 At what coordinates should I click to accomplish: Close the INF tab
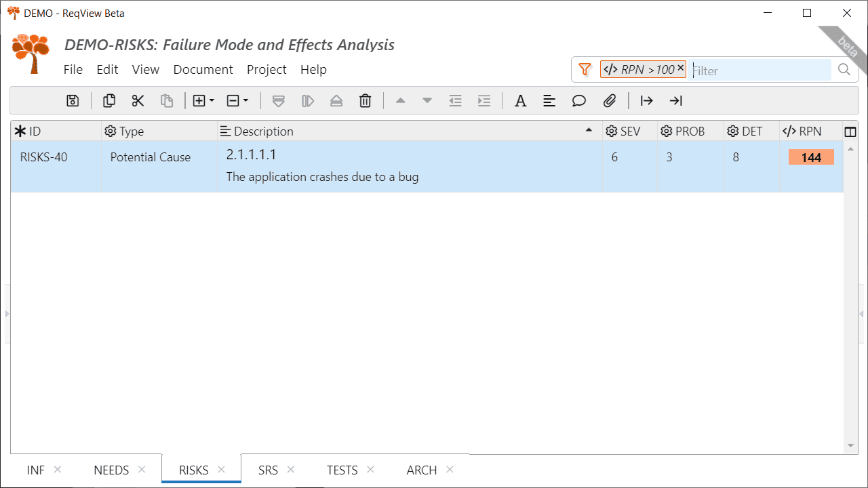click(58, 469)
